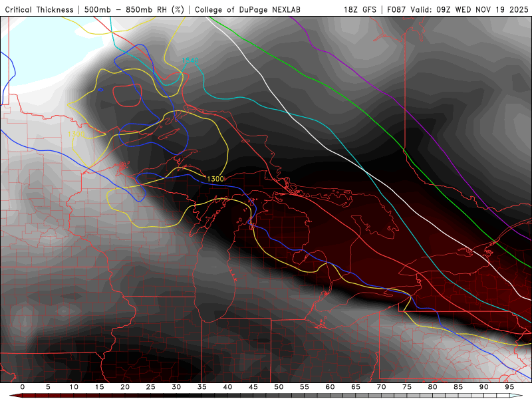
Task: Click the 10 value on the RH scale
Action: click(74, 387)
